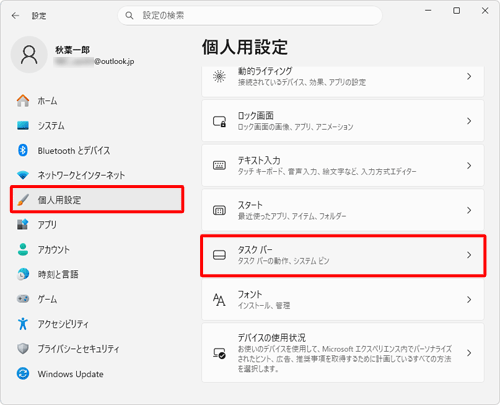Open アプリ in the sidebar
Screen dimensions: 500x405
click(97, 224)
